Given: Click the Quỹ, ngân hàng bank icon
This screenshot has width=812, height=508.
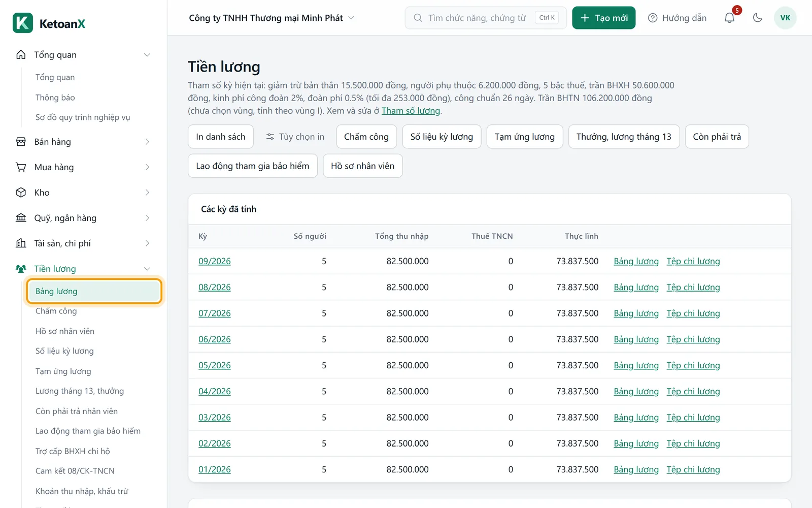Looking at the screenshot, I should point(21,218).
